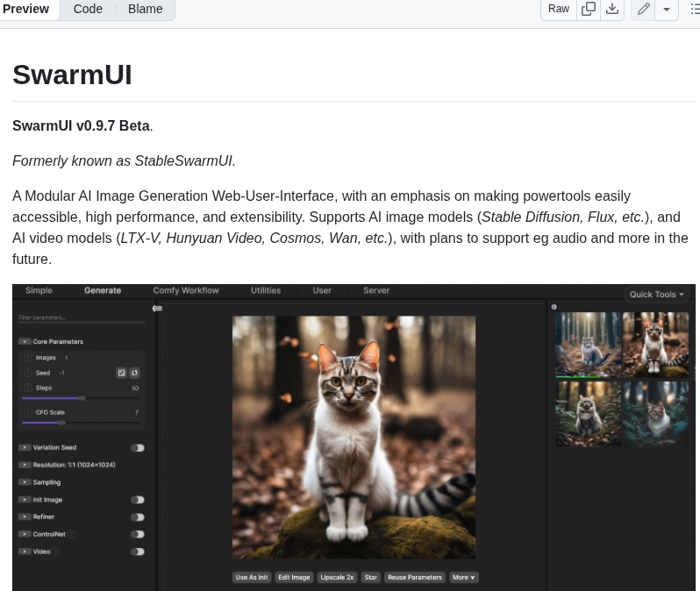Screen dimensions: 700x591
Task: Adjust the CFG Scale slider
Action: tap(82, 423)
